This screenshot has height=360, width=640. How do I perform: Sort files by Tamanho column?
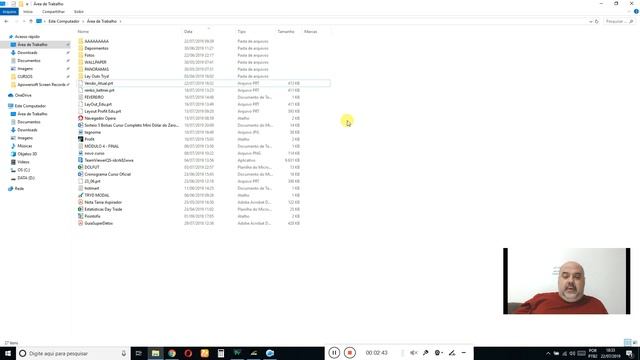286,31
